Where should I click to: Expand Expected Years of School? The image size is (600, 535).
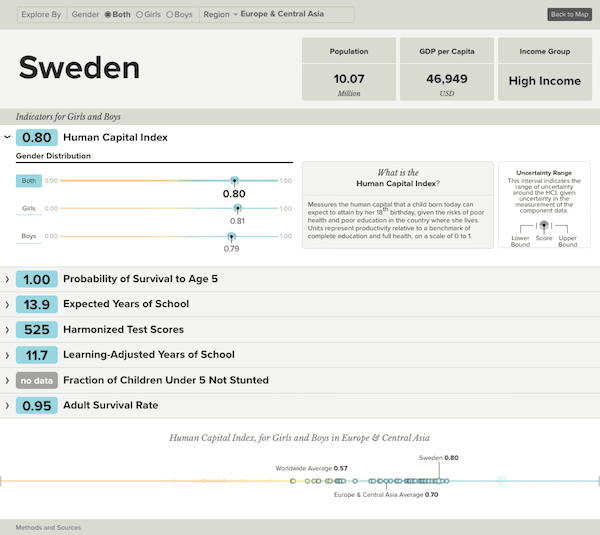coord(7,305)
